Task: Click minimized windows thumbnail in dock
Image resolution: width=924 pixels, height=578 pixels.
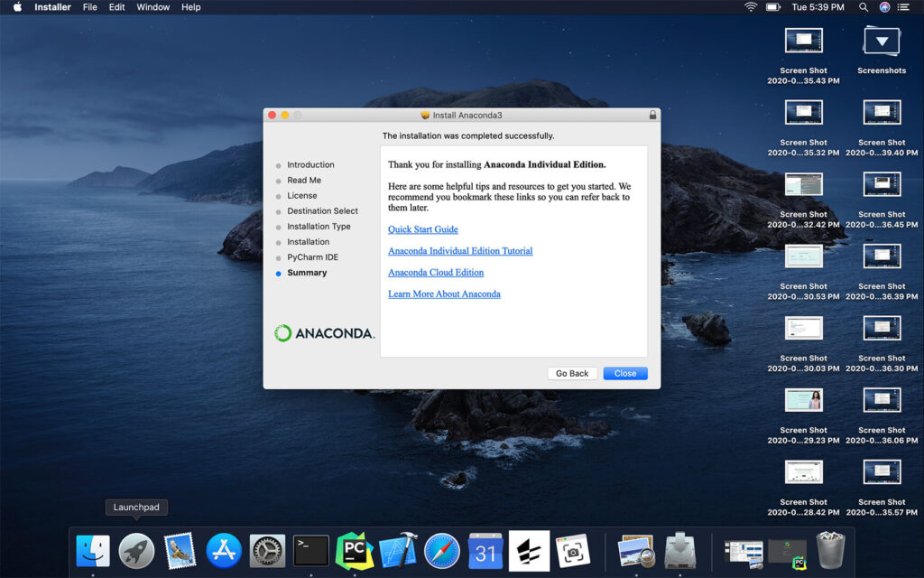Action: coord(744,554)
